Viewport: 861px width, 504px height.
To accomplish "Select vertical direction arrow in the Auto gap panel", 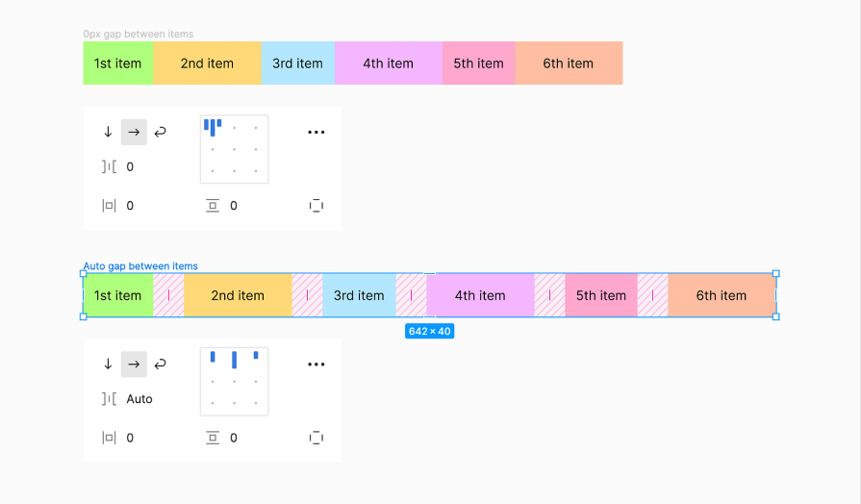I will point(108,364).
